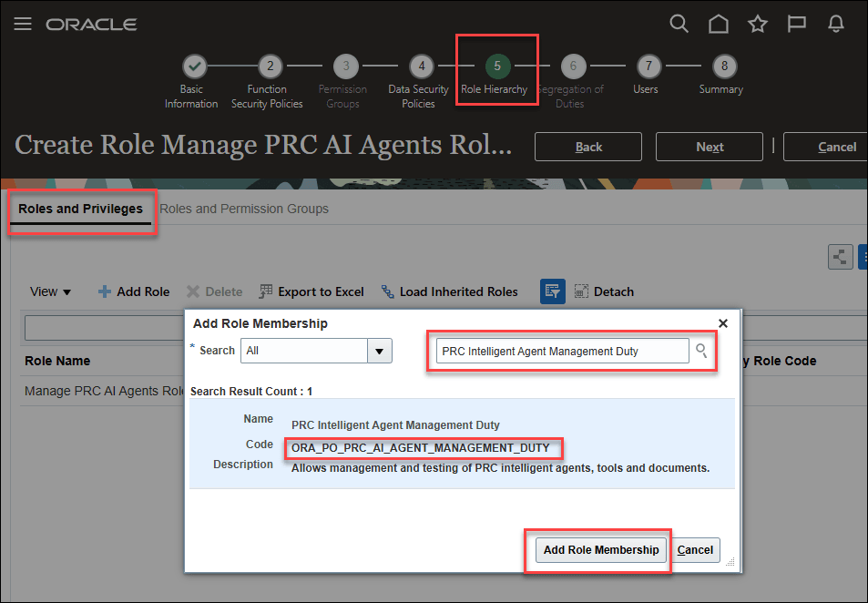
Task: Click the Home icon
Action: (x=718, y=24)
